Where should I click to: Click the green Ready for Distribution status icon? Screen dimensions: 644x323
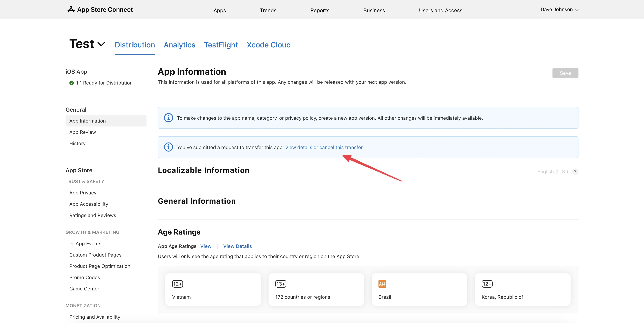[72, 83]
